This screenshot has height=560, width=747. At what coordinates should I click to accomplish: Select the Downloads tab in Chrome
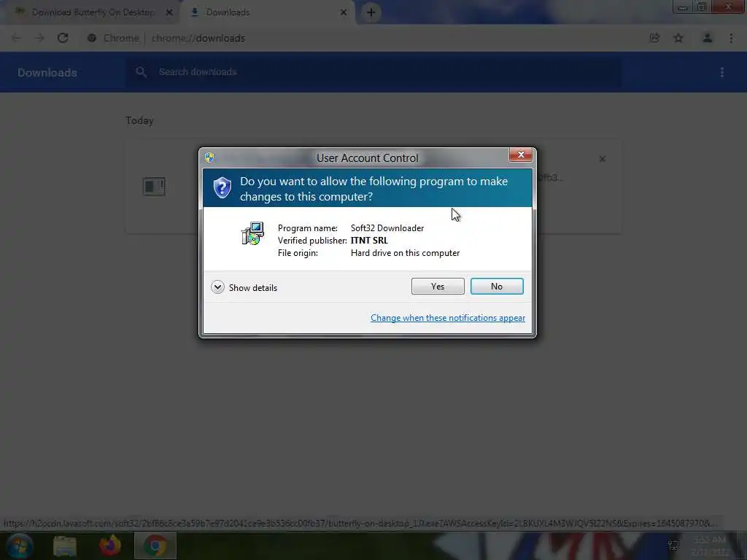[x=267, y=12]
